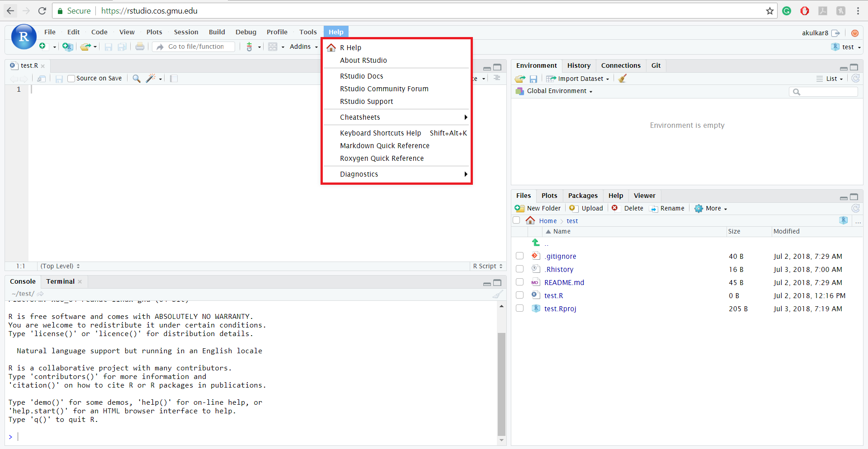Click the open file folder icon

pos(85,47)
